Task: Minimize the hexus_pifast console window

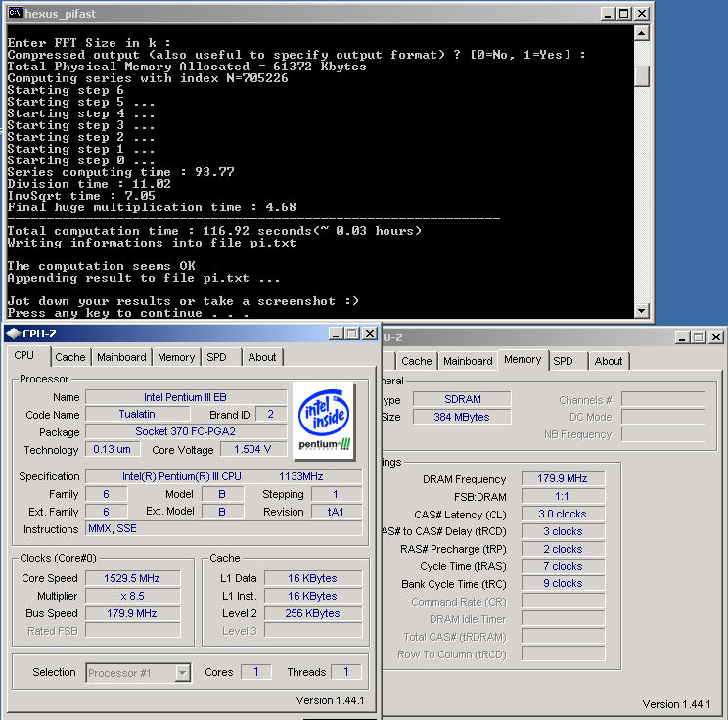Action: point(608,14)
